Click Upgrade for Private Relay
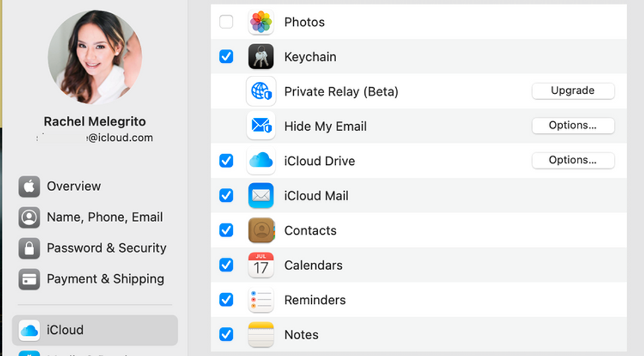644x356 pixels. [x=573, y=91]
